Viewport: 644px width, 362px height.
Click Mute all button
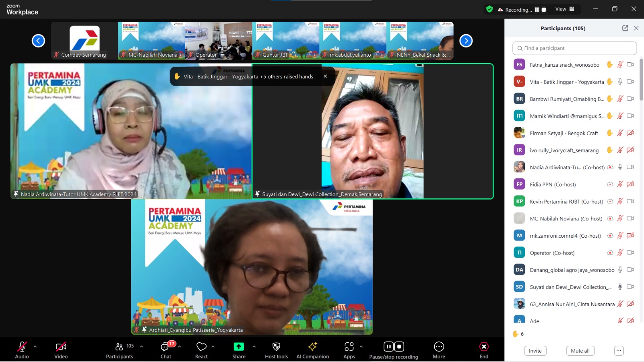[x=580, y=351]
